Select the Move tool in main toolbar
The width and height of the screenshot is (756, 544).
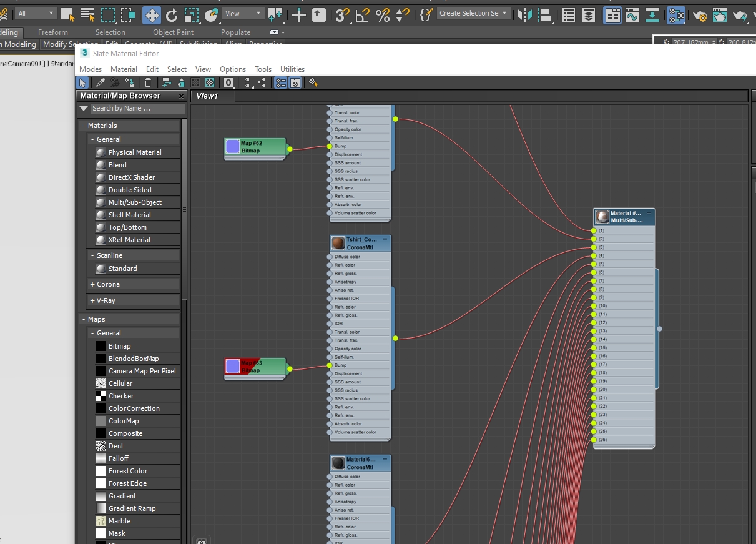(151, 14)
